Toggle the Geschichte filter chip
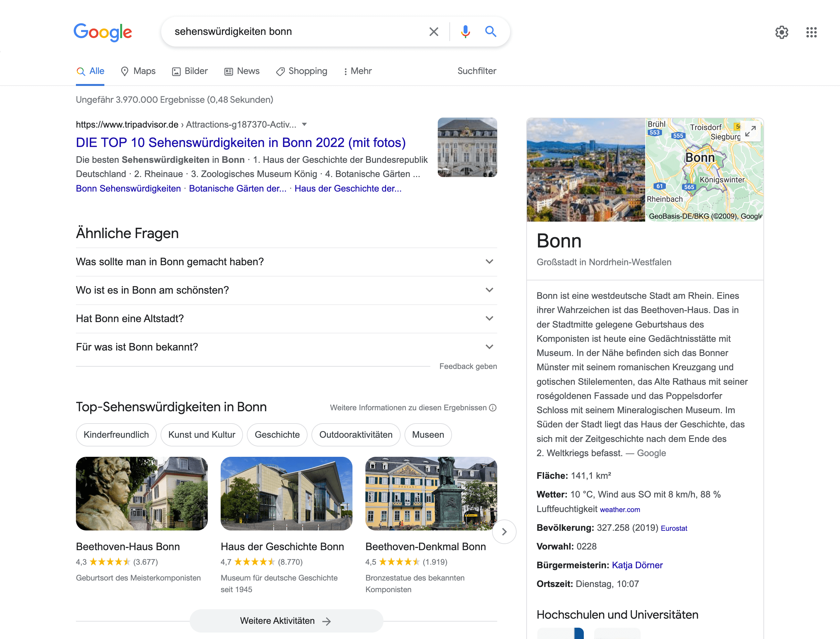The width and height of the screenshot is (840, 639). pyautogui.click(x=277, y=435)
